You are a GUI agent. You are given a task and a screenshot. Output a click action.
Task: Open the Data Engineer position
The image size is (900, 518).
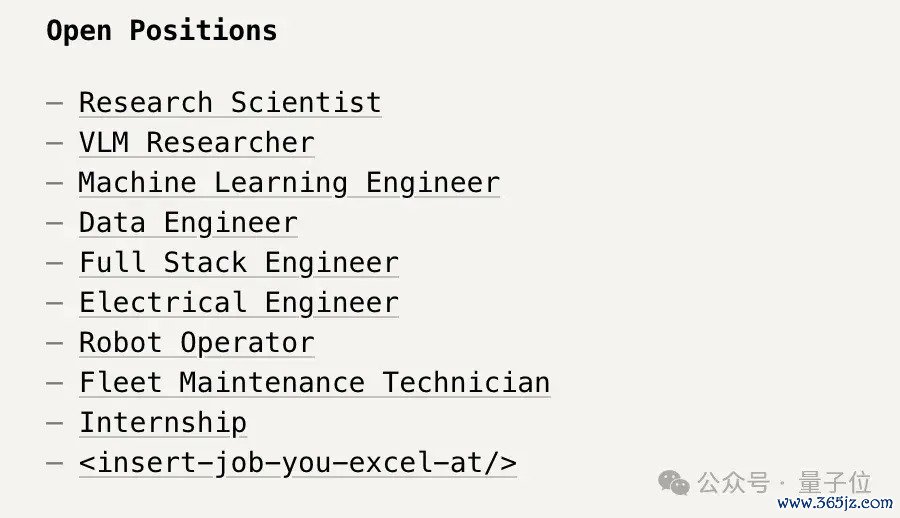tap(188, 223)
